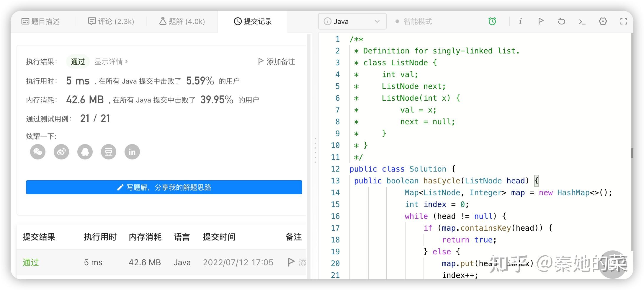Click 添加备注 to add a note
This screenshot has width=644, height=290.
(277, 61)
